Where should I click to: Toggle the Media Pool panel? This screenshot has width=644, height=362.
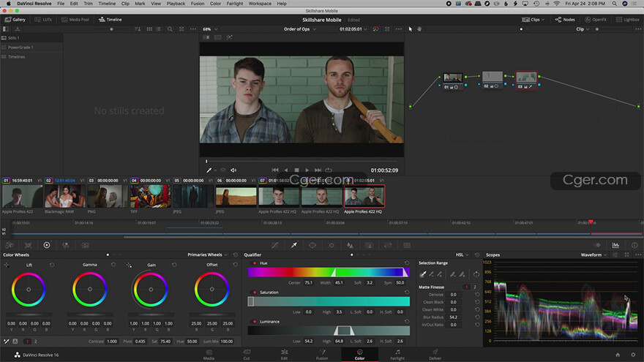[x=75, y=19]
